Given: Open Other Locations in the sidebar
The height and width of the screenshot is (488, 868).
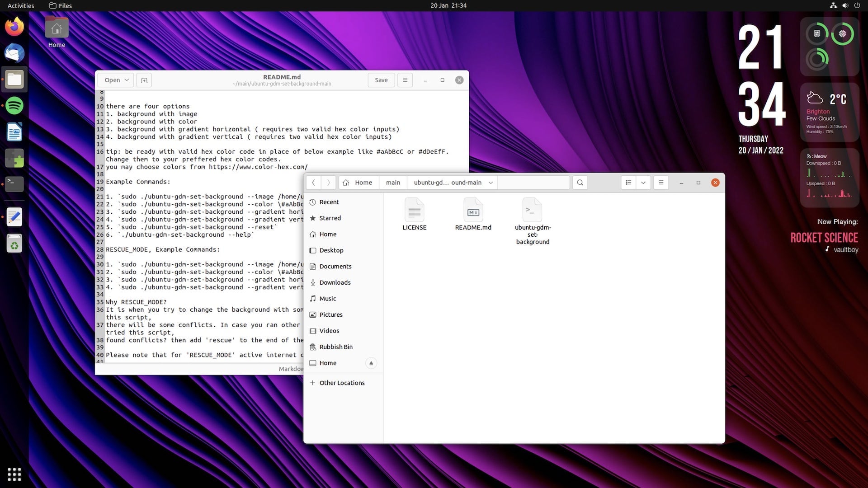Looking at the screenshot, I should point(342,383).
